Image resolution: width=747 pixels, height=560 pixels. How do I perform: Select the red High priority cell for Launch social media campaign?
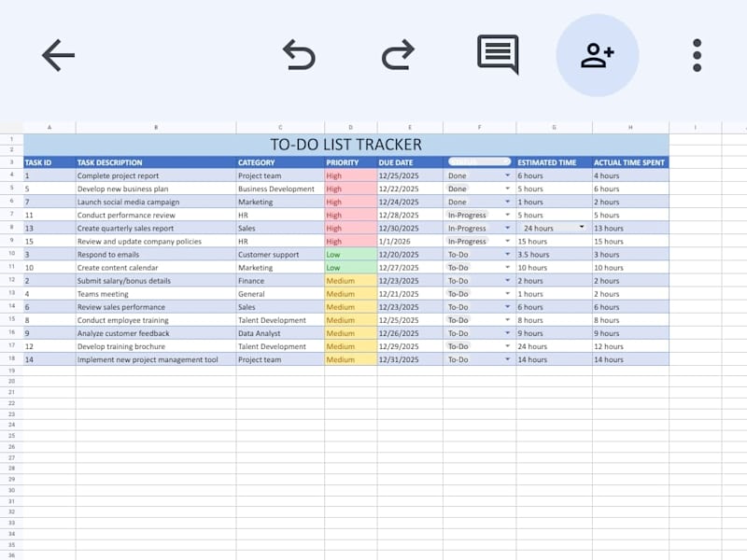[x=351, y=202]
